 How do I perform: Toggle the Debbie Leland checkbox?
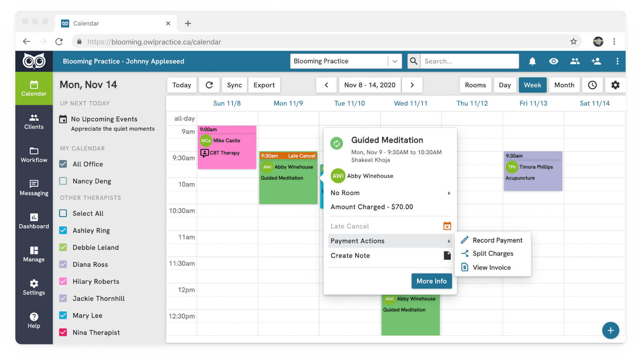pos(63,247)
